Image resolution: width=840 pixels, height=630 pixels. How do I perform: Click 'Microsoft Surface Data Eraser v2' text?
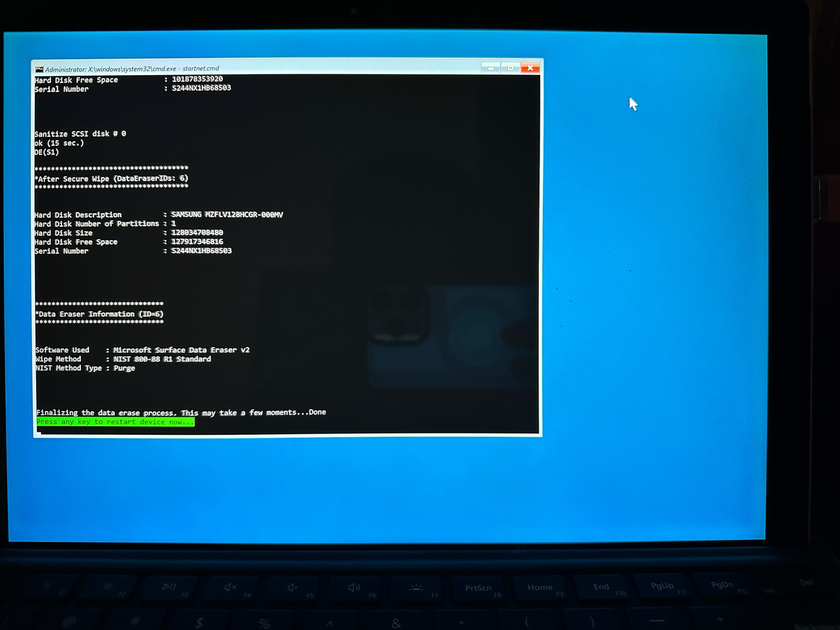tap(181, 350)
